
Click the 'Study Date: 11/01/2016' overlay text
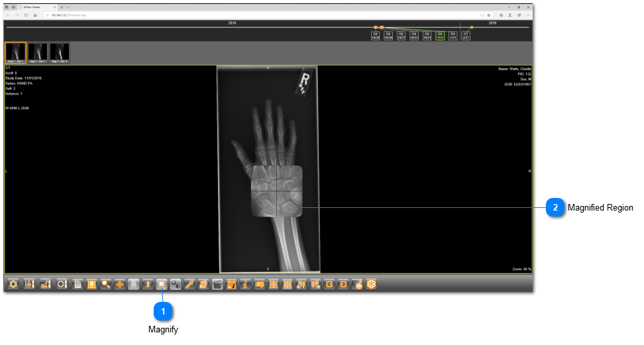[x=23, y=78]
